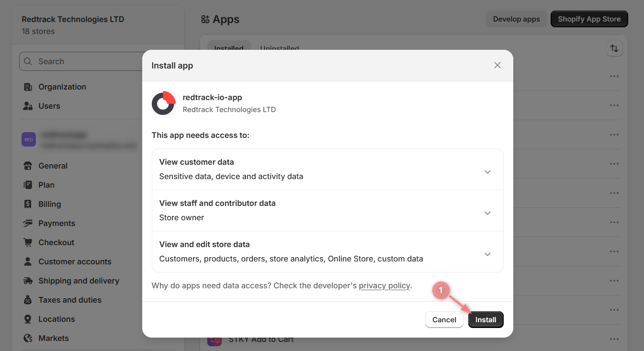Select the Taxes and duties icon

(28, 300)
